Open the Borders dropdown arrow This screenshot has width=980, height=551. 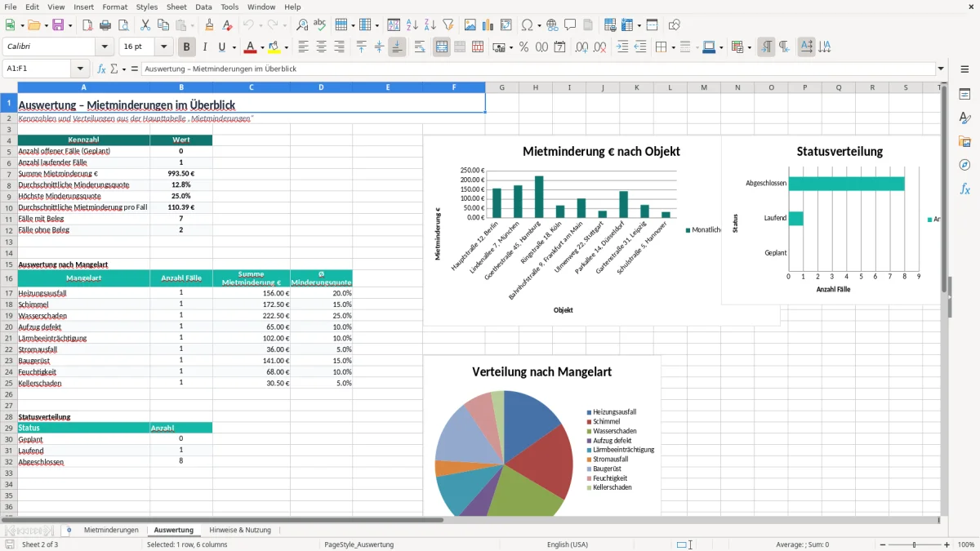673,47
